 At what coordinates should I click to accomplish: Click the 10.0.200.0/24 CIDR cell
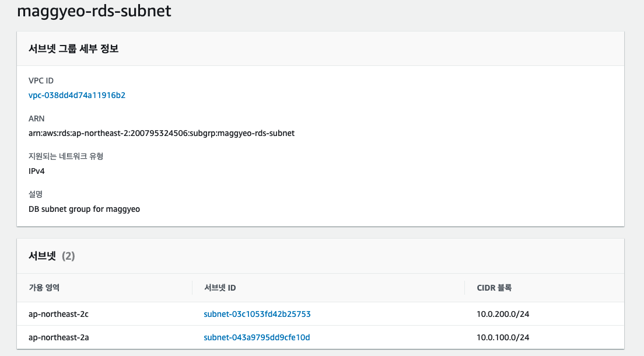[x=503, y=314]
